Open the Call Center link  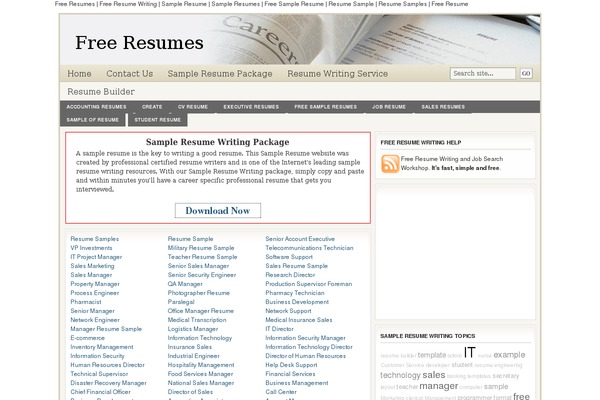[281, 392]
